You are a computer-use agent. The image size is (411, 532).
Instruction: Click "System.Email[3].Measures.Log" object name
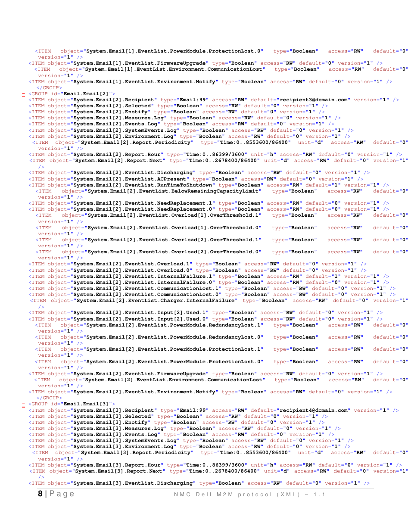pos(119,429)
